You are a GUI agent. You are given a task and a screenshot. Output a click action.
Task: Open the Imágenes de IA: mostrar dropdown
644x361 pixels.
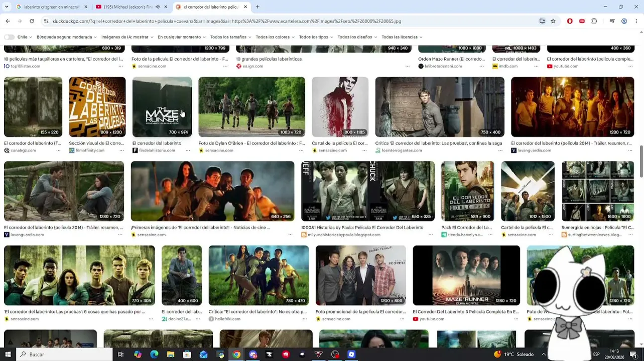tap(127, 37)
